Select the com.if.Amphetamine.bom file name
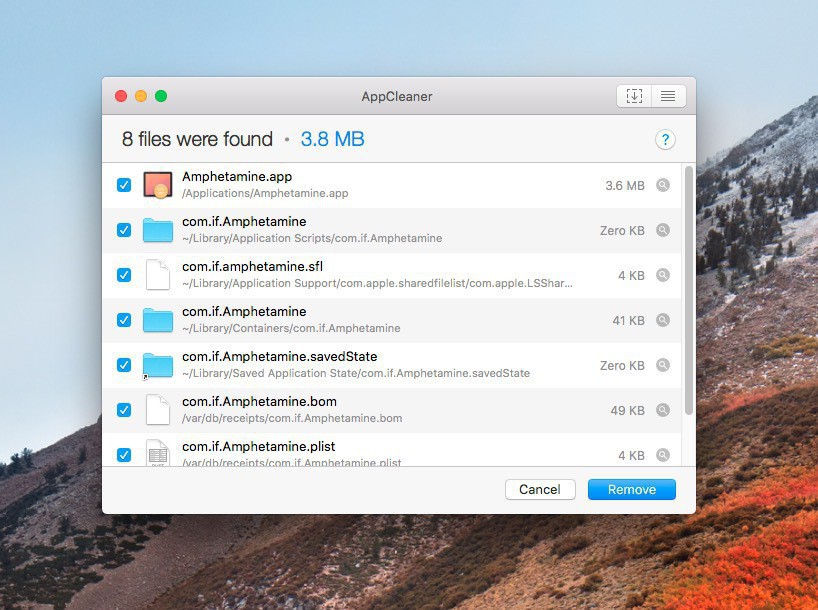The width and height of the screenshot is (818, 610). 259,402
